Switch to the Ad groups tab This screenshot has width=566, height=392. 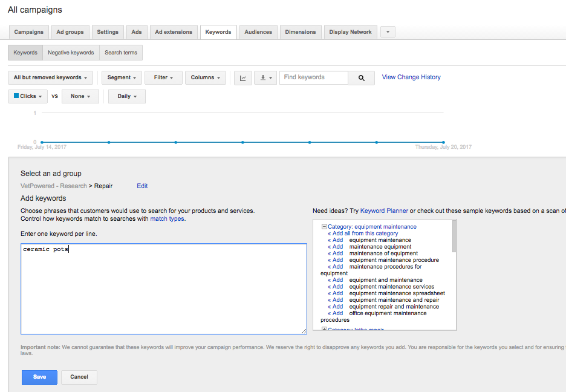70,32
